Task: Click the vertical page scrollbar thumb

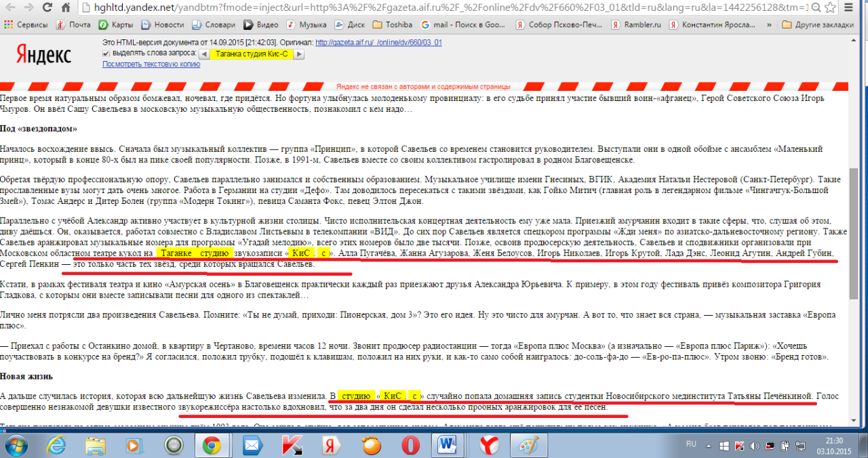Action: [x=854, y=234]
